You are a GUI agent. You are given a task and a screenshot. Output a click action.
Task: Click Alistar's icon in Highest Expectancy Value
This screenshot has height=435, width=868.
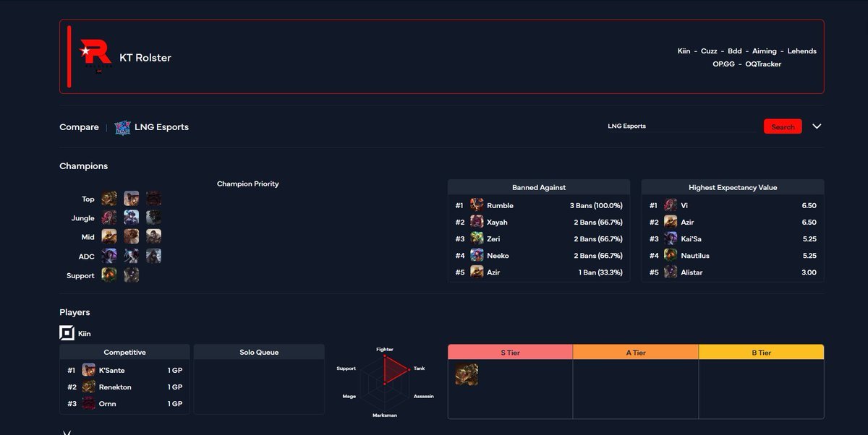click(671, 272)
